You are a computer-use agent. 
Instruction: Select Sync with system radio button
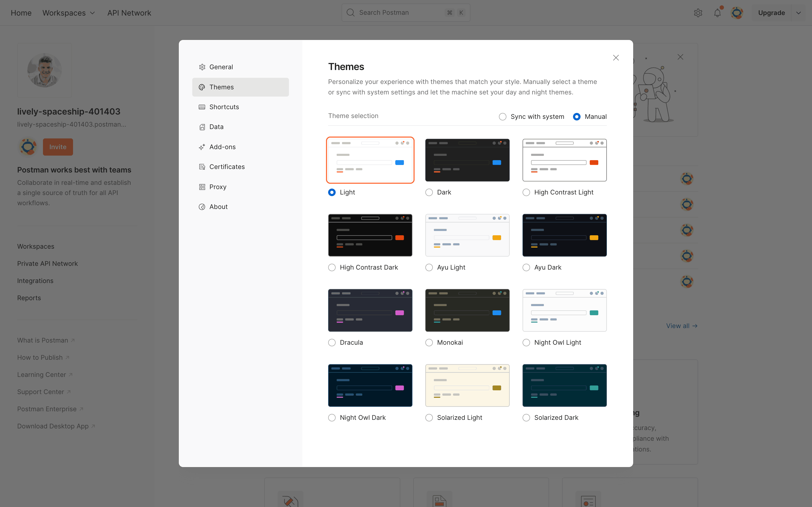pos(502,117)
